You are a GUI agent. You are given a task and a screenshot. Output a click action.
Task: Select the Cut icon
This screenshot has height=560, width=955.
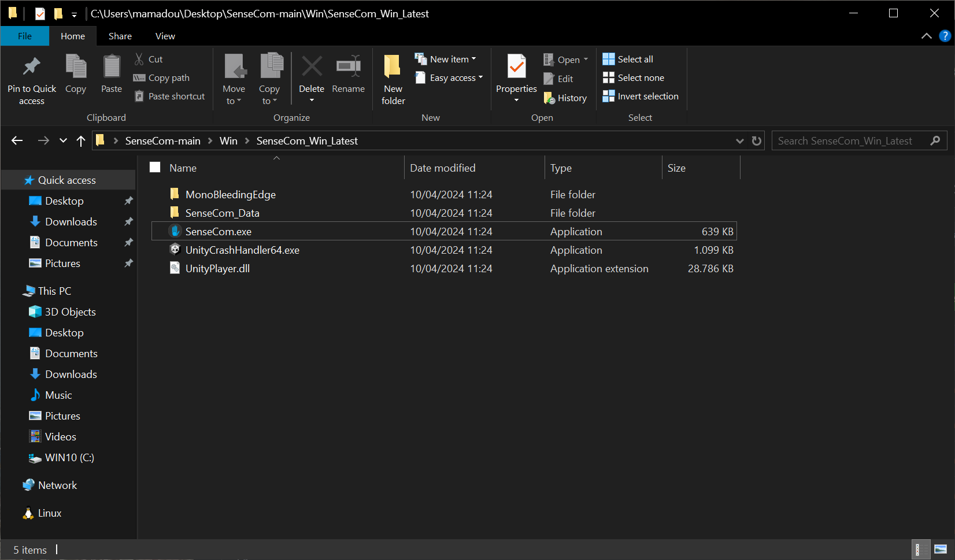pos(139,58)
